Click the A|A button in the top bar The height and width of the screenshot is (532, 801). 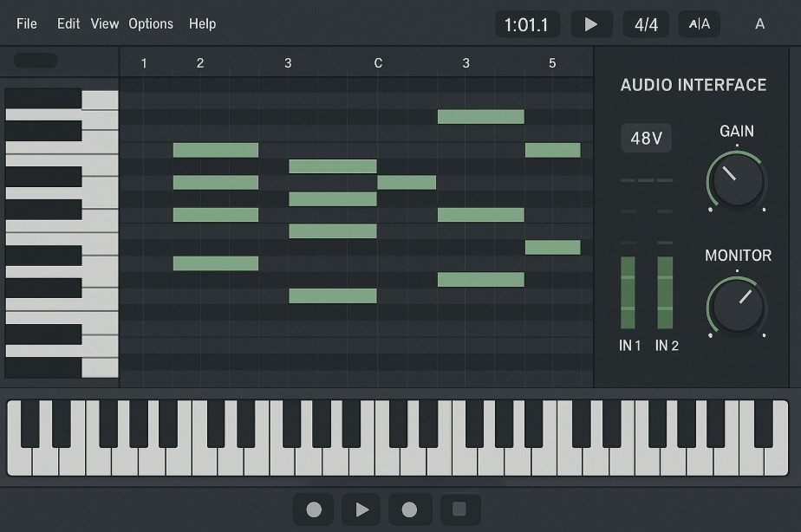click(699, 24)
